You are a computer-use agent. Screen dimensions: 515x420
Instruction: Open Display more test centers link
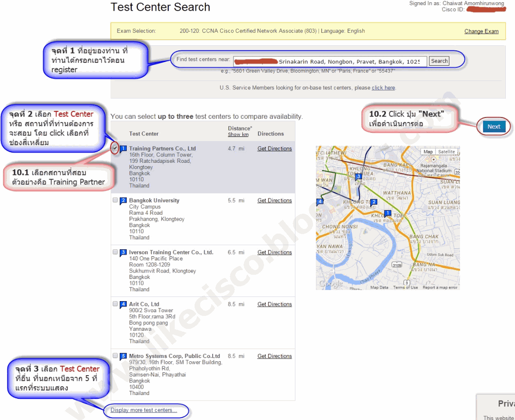tap(143, 410)
